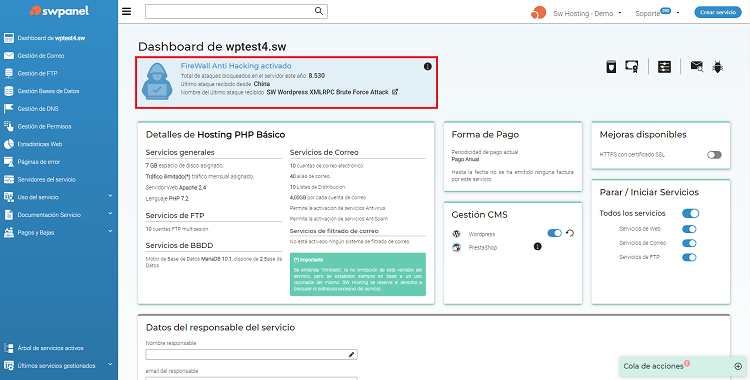Viewport: 750px width, 380px height.
Task: Open the sliders settings toolbar icon
Action: tap(664, 67)
